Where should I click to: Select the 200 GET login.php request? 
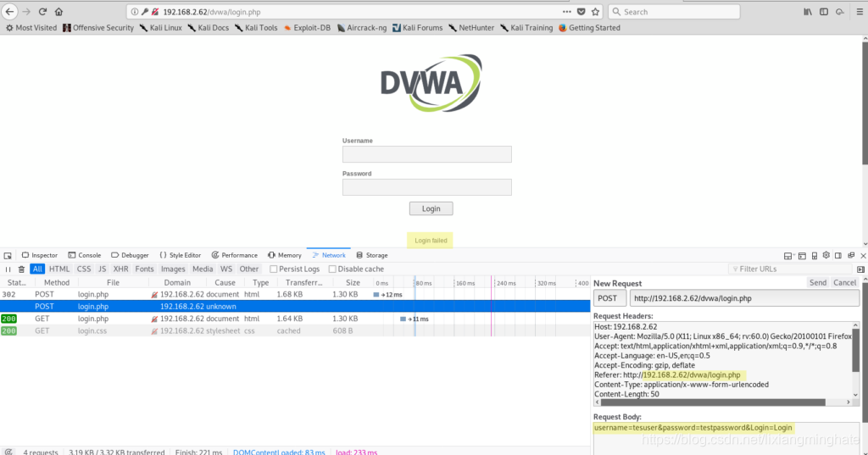tap(295, 319)
